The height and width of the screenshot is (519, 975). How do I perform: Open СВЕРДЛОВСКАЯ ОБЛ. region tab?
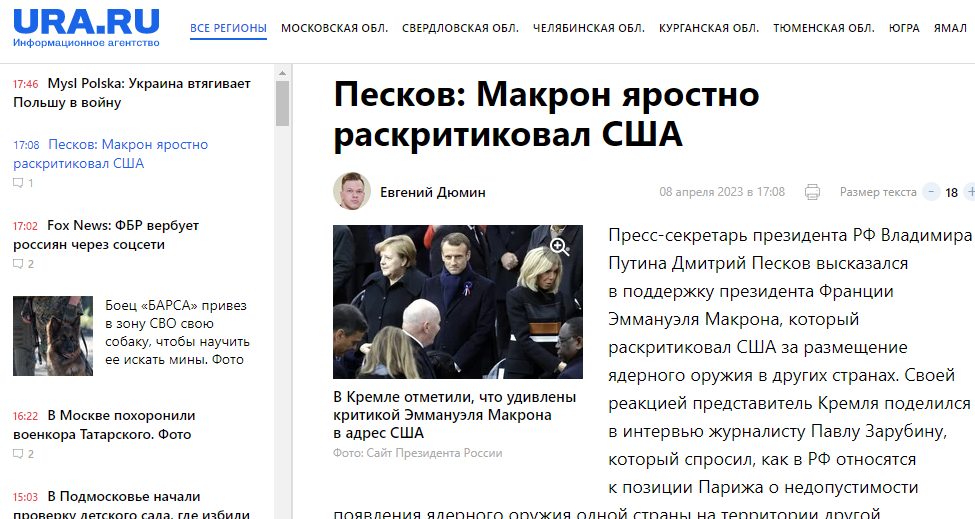coord(460,28)
